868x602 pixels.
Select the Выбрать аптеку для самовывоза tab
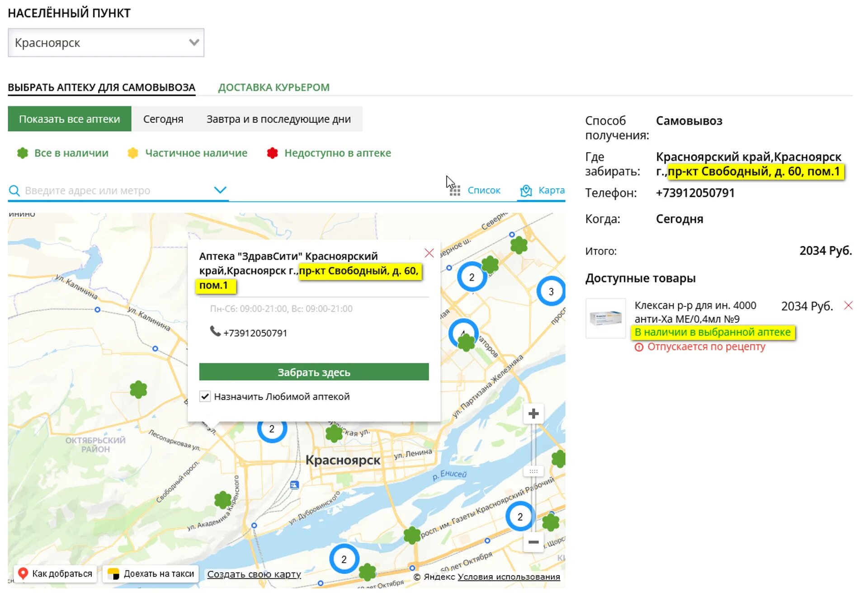[x=102, y=87]
